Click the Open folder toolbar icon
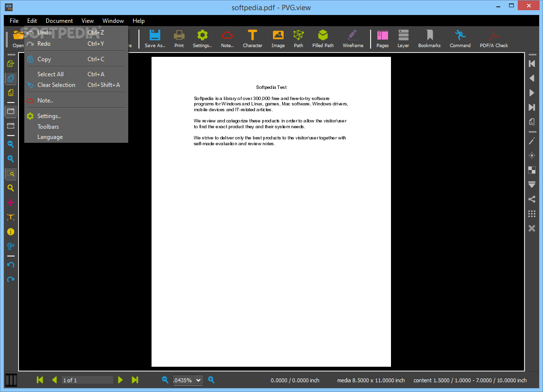This screenshot has width=543, height=392. (x=18, y=38)
